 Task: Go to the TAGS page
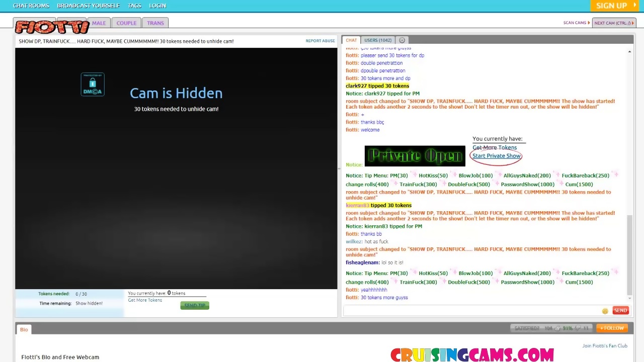tap(134, 6)
